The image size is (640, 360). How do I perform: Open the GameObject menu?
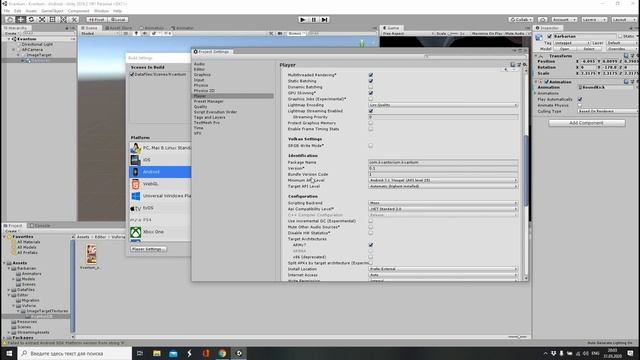(52, 11)
